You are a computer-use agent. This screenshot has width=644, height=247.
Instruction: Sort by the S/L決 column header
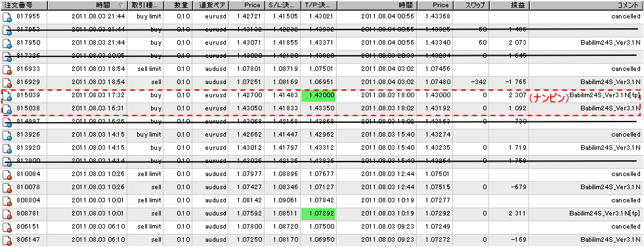tap(282, 5)
